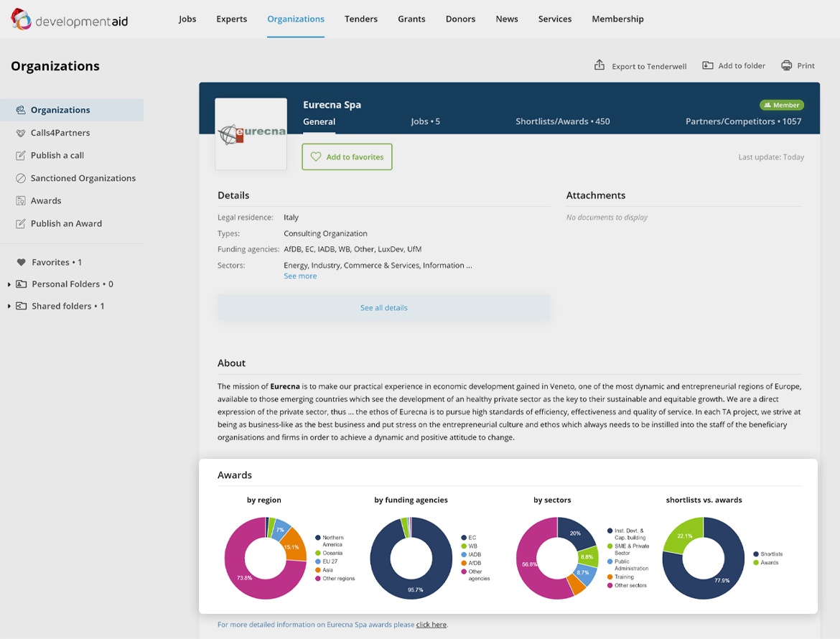This screenshot has width=840, height=639.
Task: Click the Print label
Action: coord(806,65)
